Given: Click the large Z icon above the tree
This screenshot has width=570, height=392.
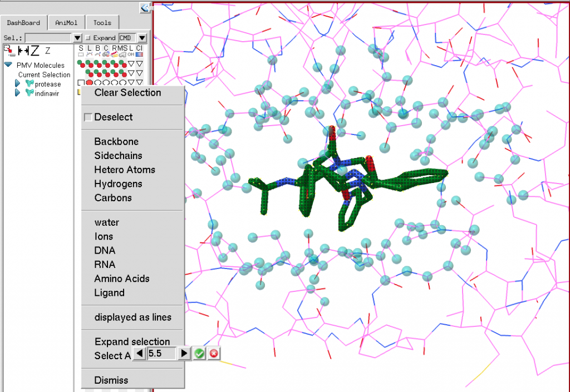Looking at the screenshot, I should (35, 51).
